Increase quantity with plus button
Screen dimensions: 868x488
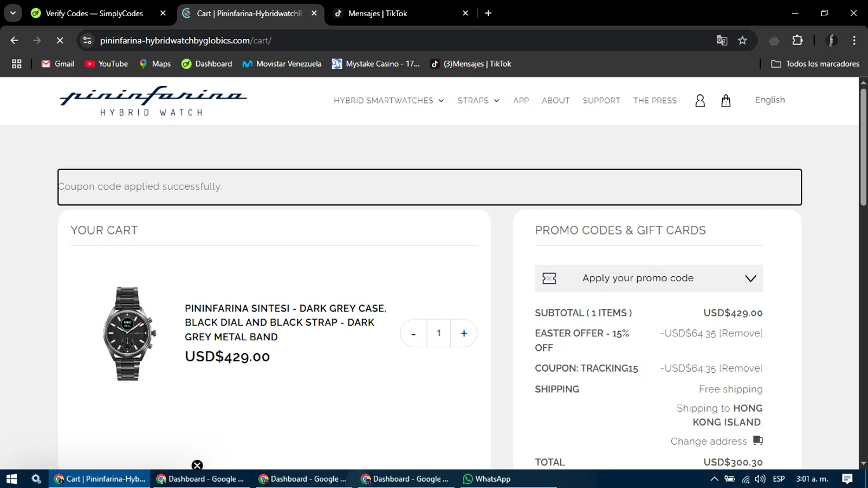[x=464, y=333]
